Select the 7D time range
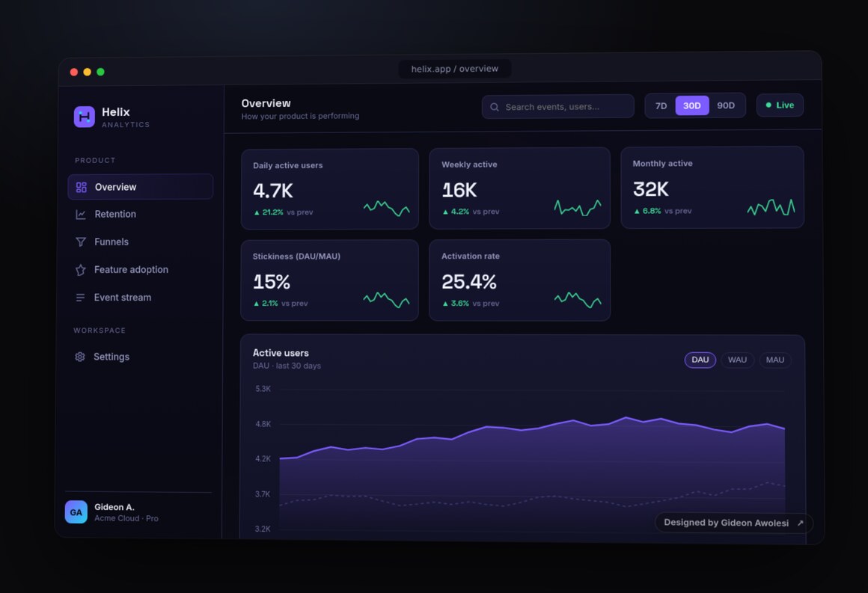This screenshot has height=593, width=868. pos(661,105)
